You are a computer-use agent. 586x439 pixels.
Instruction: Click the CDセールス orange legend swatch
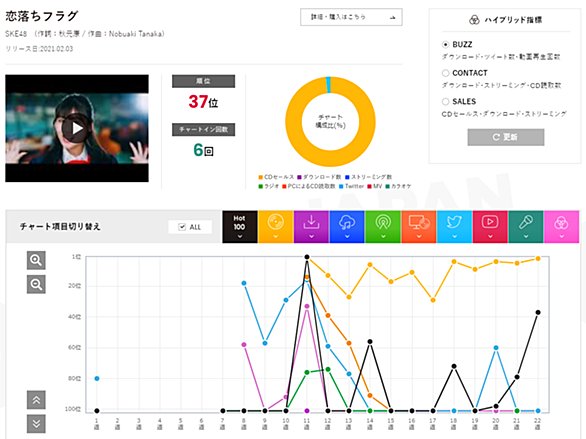(x=260, y=177)
